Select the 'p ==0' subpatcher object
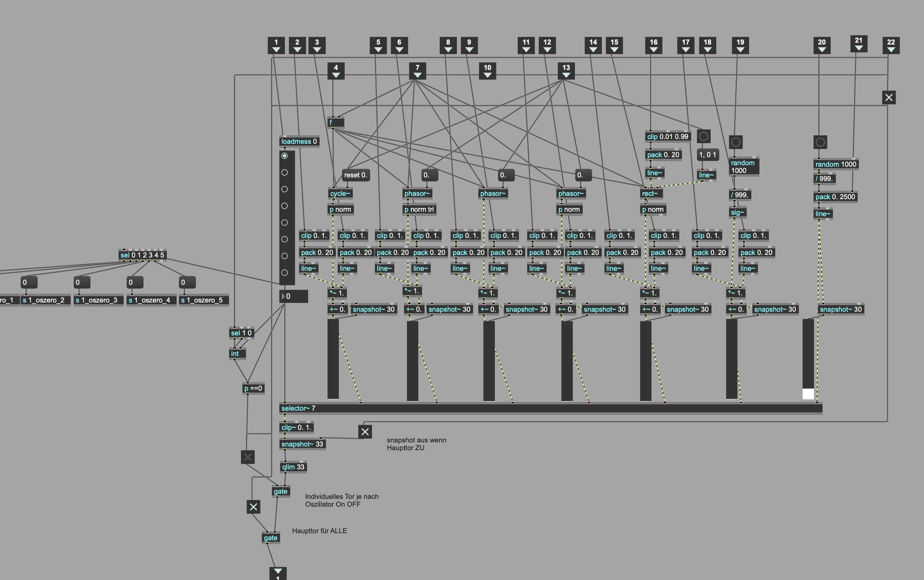Viewport: 924px width, 580px height. [253, 388]
